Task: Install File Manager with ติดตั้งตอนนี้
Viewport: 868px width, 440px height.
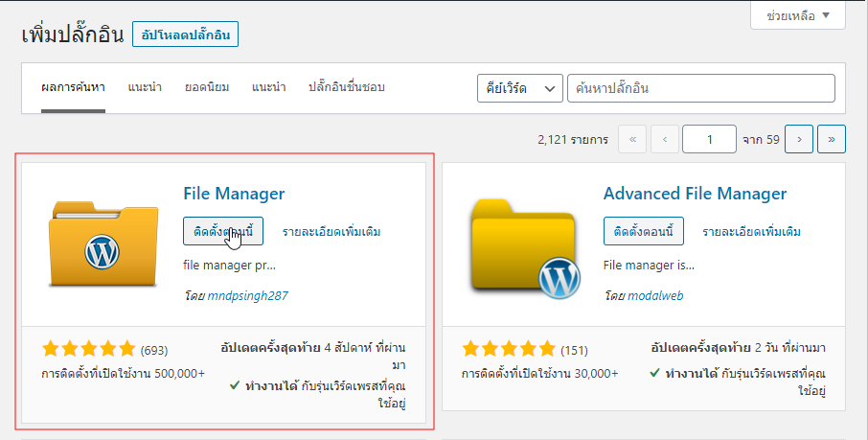Action: coord(223,231)
